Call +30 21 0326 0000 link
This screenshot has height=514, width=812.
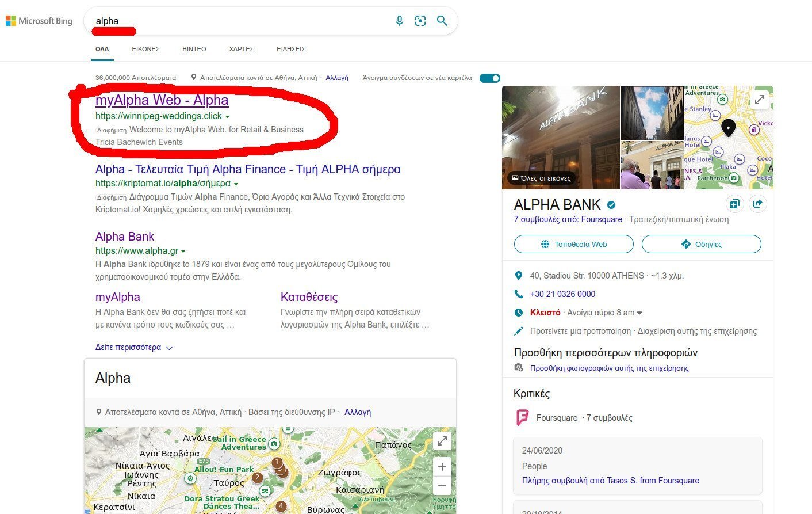(x=562, y=294)
